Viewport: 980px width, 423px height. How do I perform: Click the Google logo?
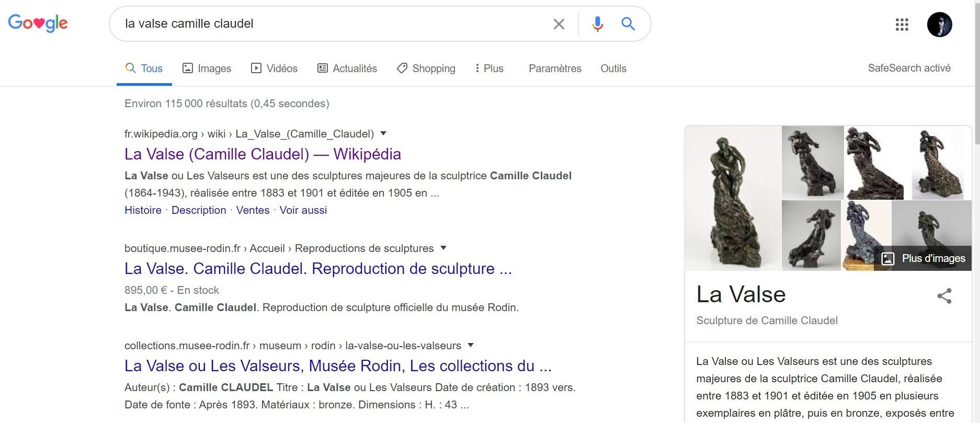pyautogui.click(x=38, y=23)
